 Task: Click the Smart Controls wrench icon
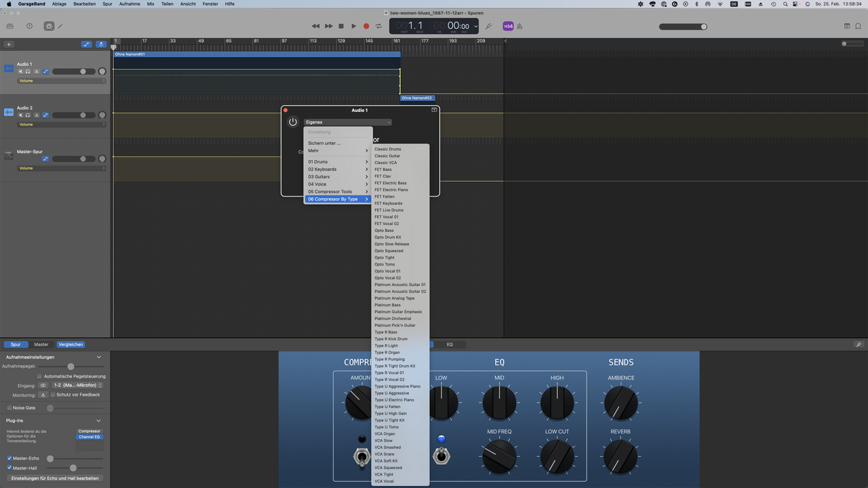(x=859, y=344)
